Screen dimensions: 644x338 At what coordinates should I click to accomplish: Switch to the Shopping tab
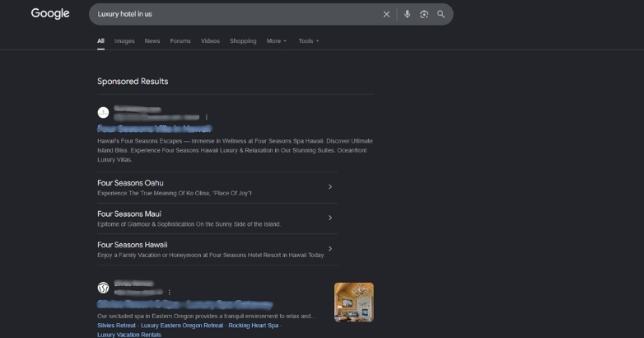pyautogui.click(x=243, y=41)
